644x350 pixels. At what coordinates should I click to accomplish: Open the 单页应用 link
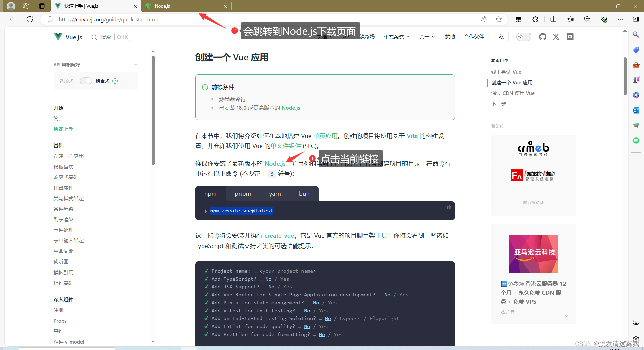click(x=325, y=136)
